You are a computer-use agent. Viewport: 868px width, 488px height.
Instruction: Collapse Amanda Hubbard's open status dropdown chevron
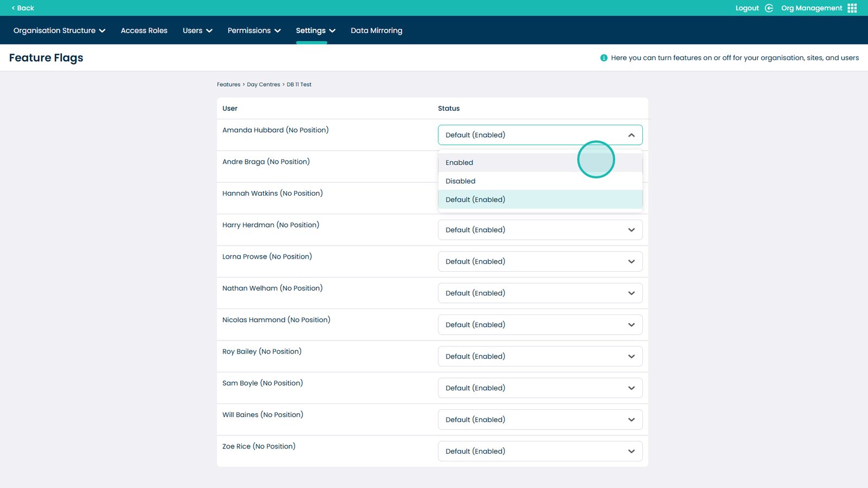click(x=631, y=134)
